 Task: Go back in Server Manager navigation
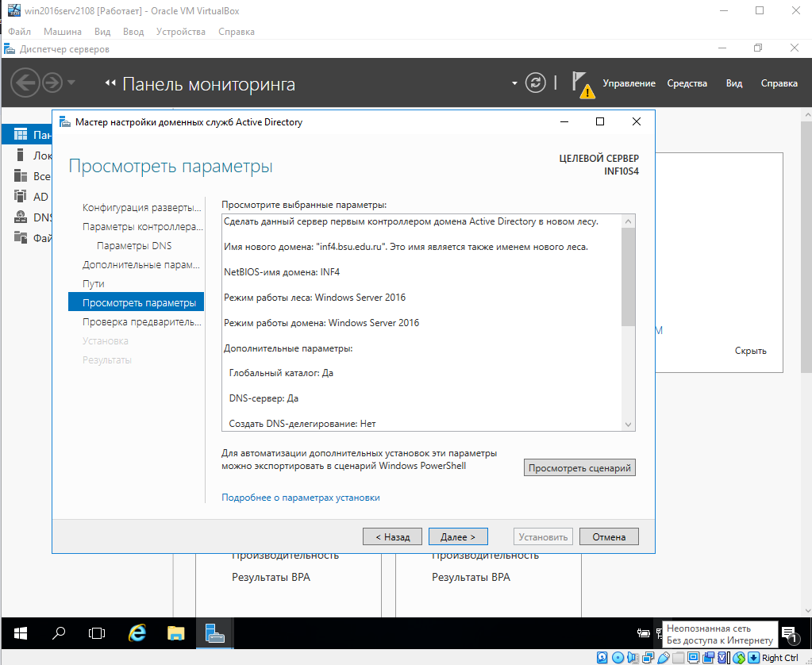(25, 83)
